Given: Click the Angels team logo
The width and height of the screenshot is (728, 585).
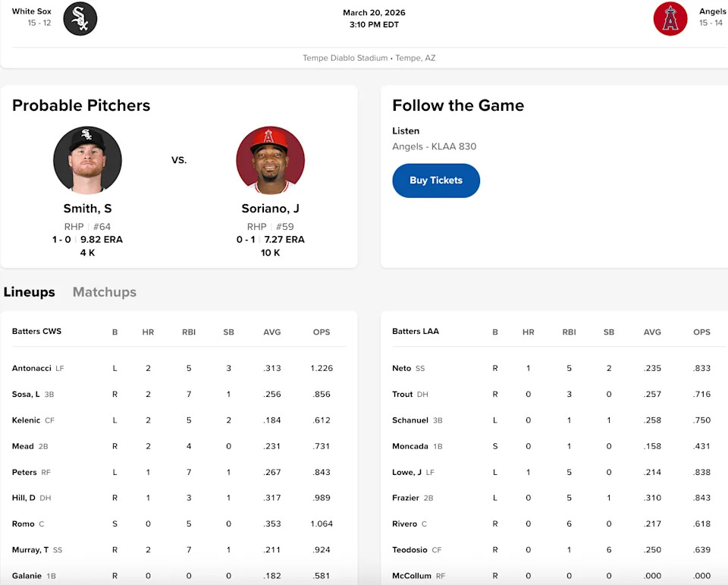Looking at the screenshot, I should tap(670, 18).
